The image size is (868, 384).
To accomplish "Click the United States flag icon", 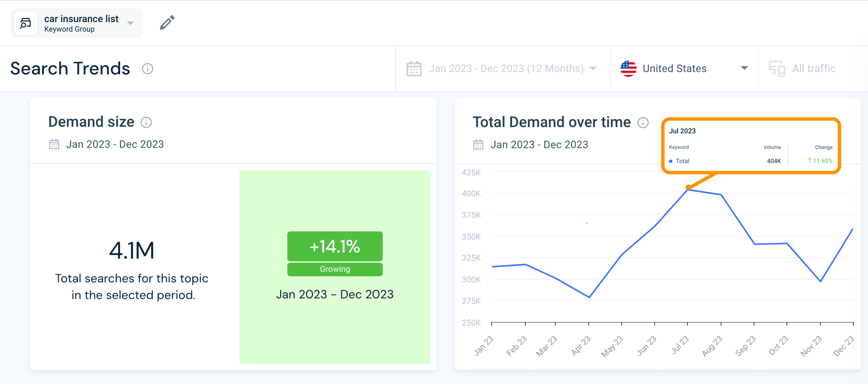I will [x=629, y=68].
